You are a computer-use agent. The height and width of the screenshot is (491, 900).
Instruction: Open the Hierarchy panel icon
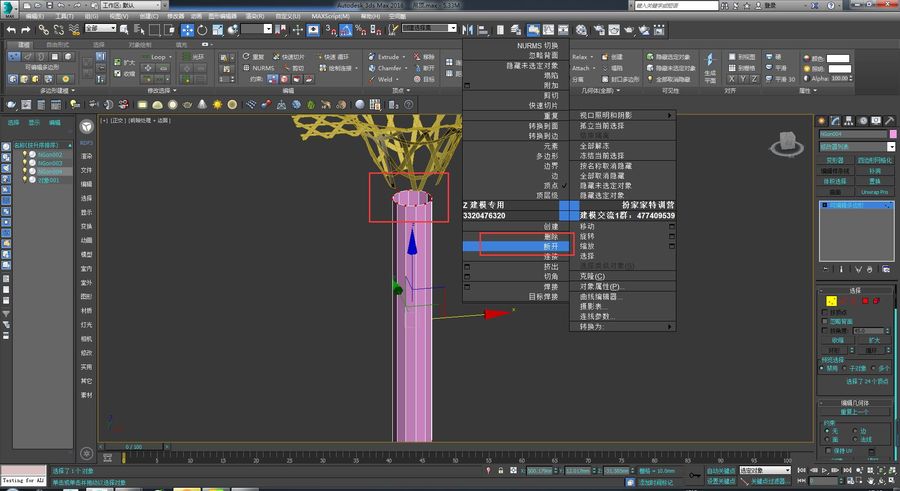pyautogui.click(x=848, y=121)
